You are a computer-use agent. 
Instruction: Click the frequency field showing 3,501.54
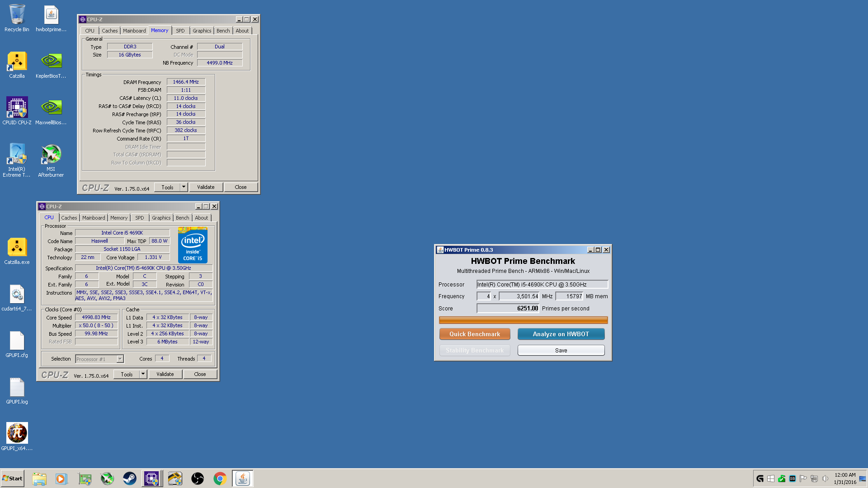click(x=519, y=296)
